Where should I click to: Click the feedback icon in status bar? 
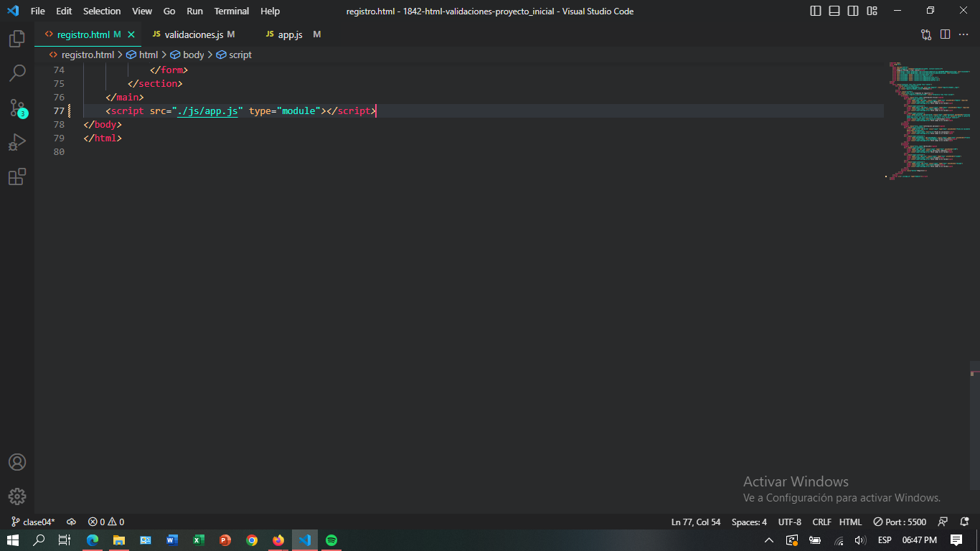[943, 522]
